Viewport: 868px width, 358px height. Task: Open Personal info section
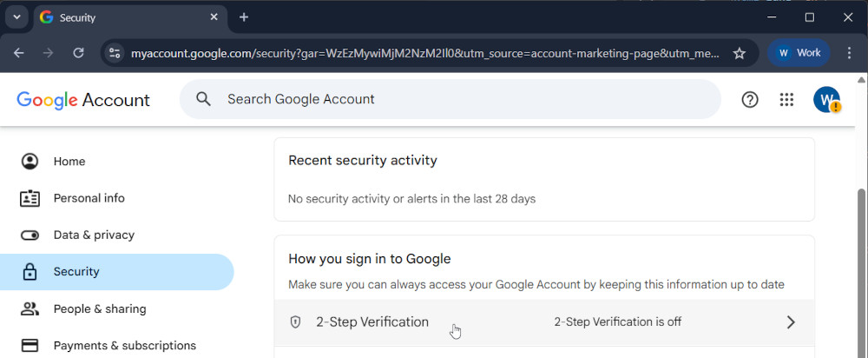point(89,198)
